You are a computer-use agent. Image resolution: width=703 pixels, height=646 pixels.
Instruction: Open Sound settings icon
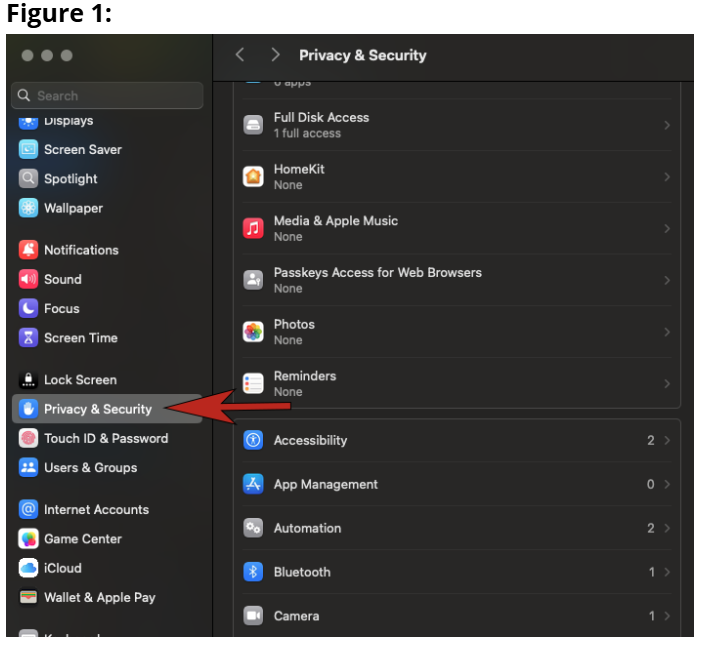pos(28,279)
